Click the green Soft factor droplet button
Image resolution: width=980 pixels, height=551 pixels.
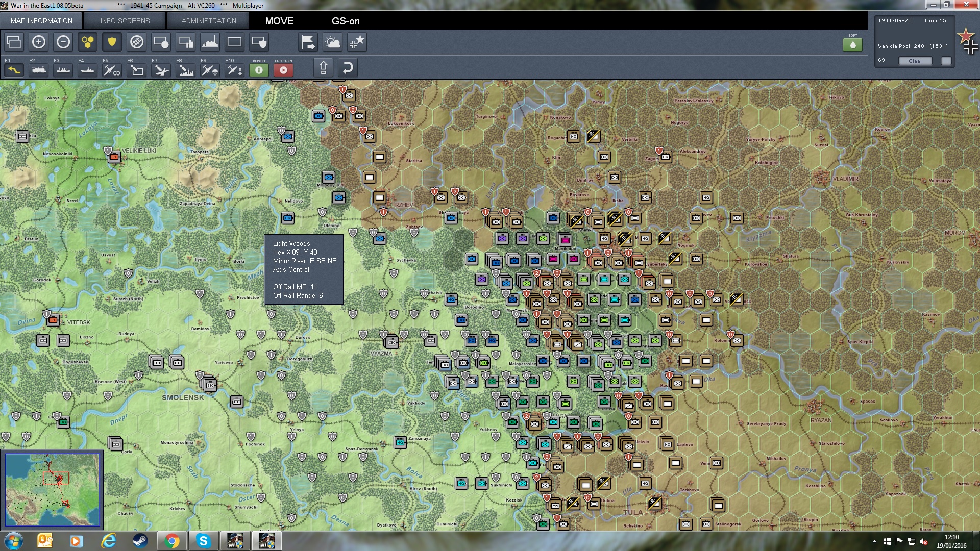(852, 44)
